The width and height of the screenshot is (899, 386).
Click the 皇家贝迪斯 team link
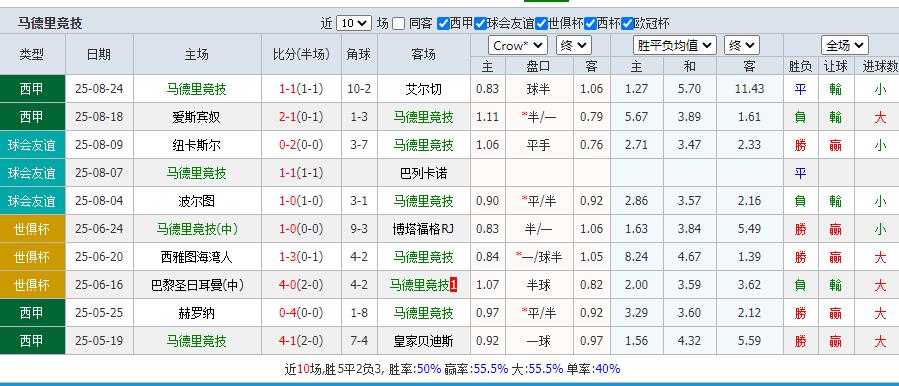pyautogui.click(x=424, y=341)
